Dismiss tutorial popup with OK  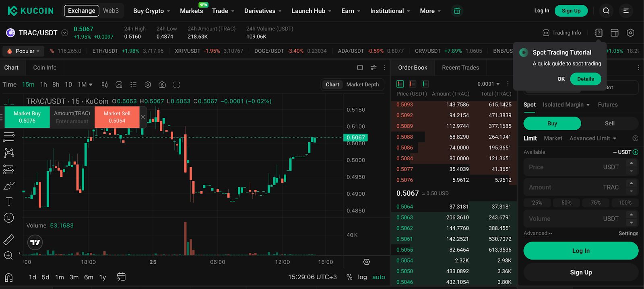coord(561,79)
